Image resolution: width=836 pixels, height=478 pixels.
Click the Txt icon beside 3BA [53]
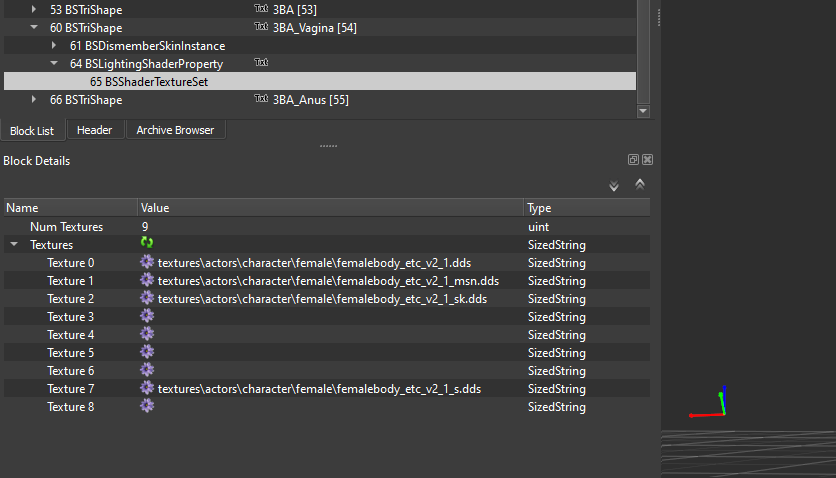(x=261, y=9)
